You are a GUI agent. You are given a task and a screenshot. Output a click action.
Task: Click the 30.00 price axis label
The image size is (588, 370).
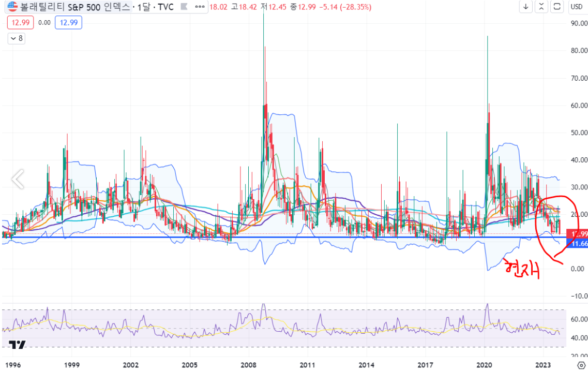[x=579, y=187]
